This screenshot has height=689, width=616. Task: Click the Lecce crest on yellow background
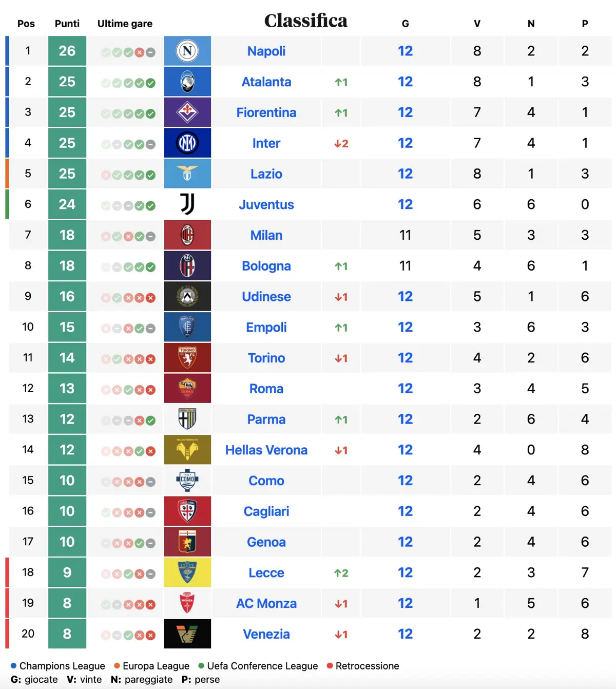pos(187,572)
